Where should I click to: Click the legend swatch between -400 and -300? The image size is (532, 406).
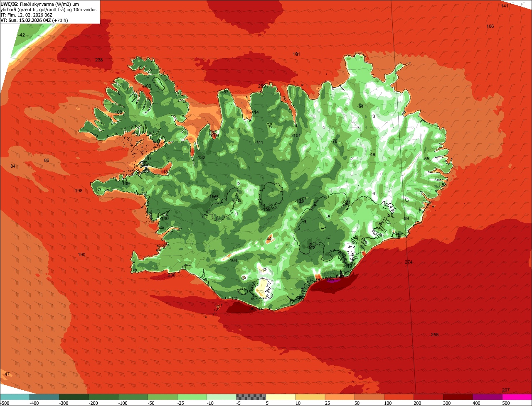point(44,396)
